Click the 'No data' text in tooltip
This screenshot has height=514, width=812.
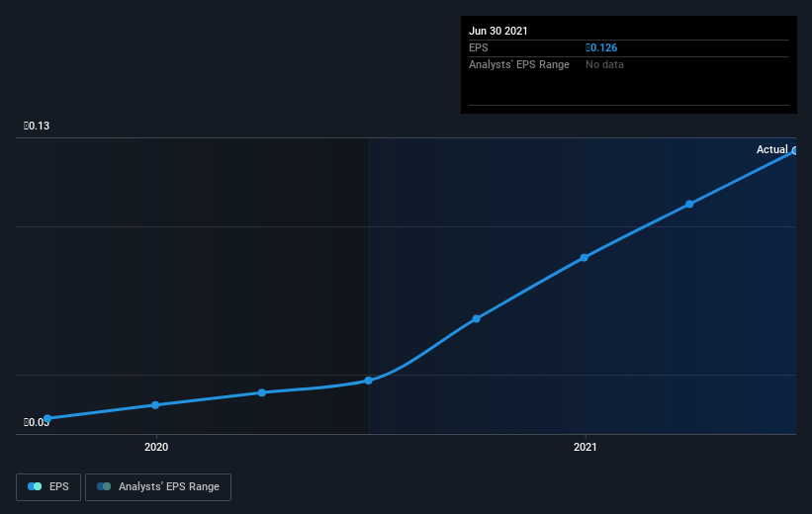click(x=604, y=64)
